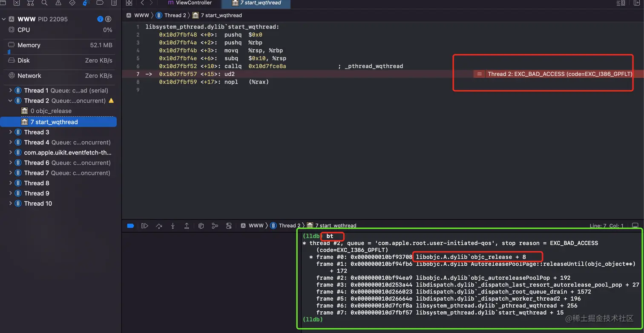Click the warning badge on Thread 2

pos(112,101)
